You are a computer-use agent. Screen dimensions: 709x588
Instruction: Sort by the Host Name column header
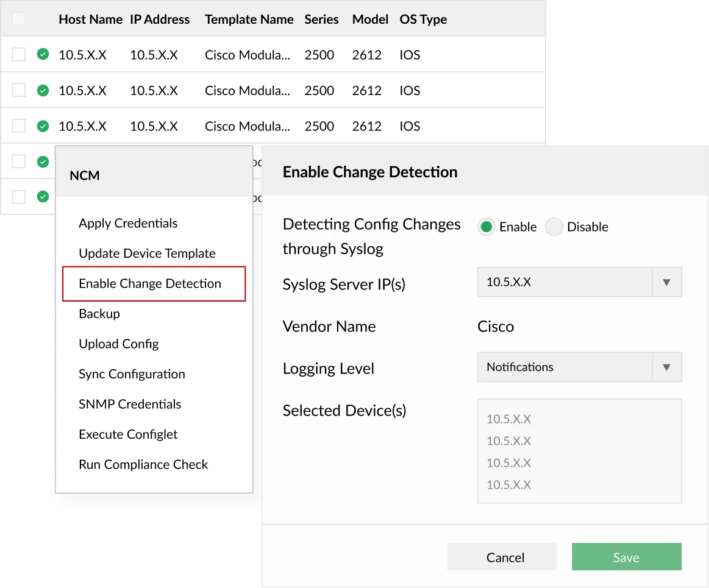(x=90, y=19)
